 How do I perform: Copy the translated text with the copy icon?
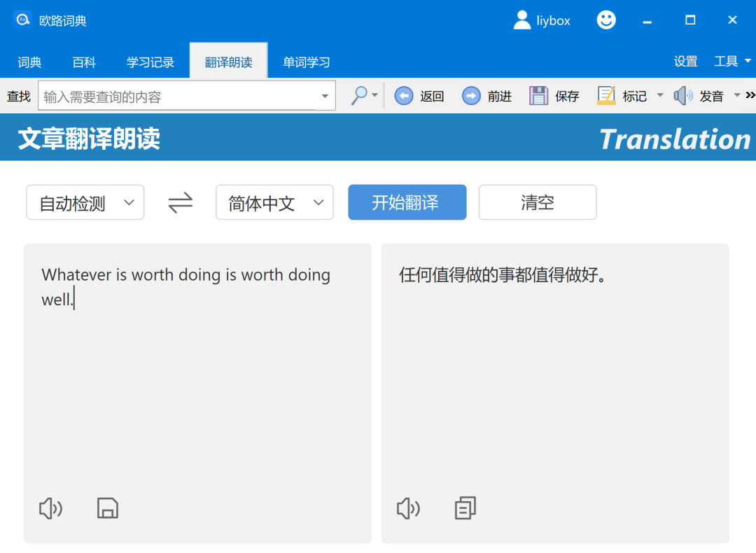465,508
